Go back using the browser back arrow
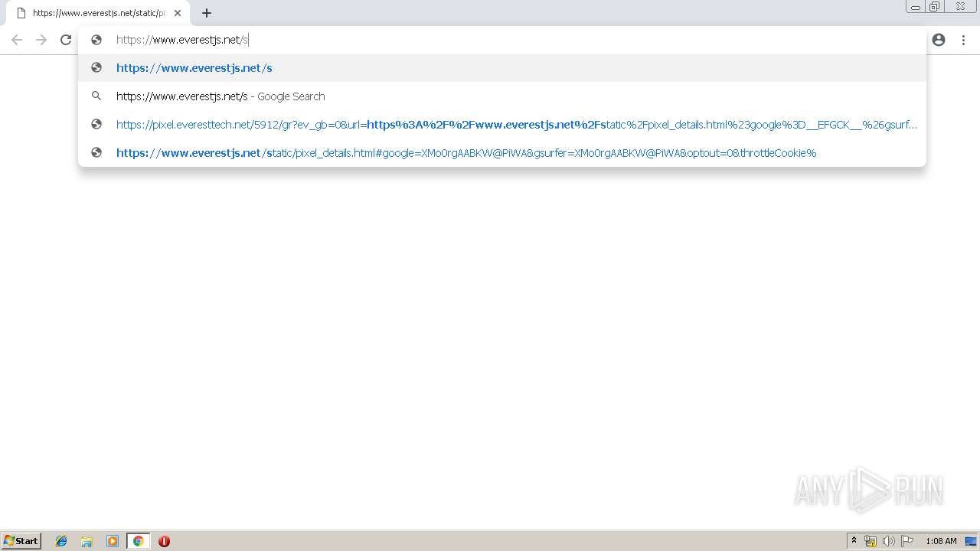 tap(17, 40)
